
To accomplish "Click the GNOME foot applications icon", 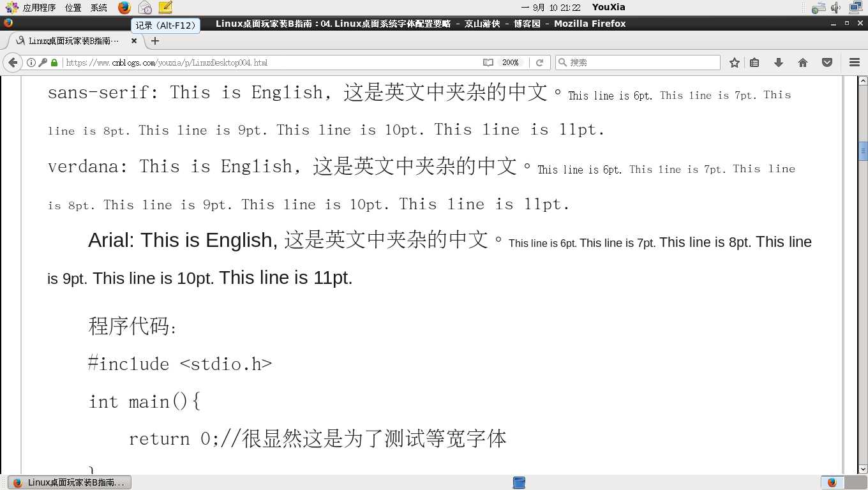I will pyautogui.click(x=11, y=8).
